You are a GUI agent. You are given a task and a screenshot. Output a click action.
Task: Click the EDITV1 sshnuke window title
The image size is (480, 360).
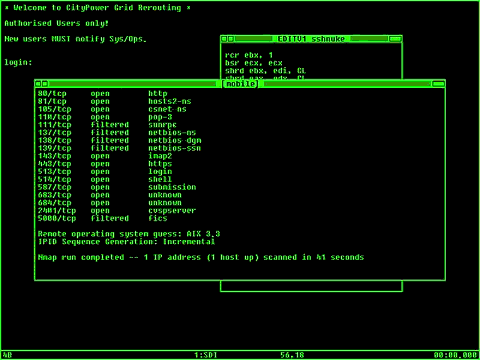point(311,39)
